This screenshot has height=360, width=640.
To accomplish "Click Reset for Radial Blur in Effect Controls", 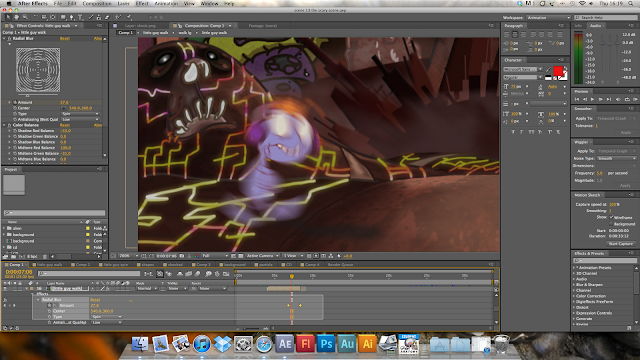I will (x=65, y=38).
